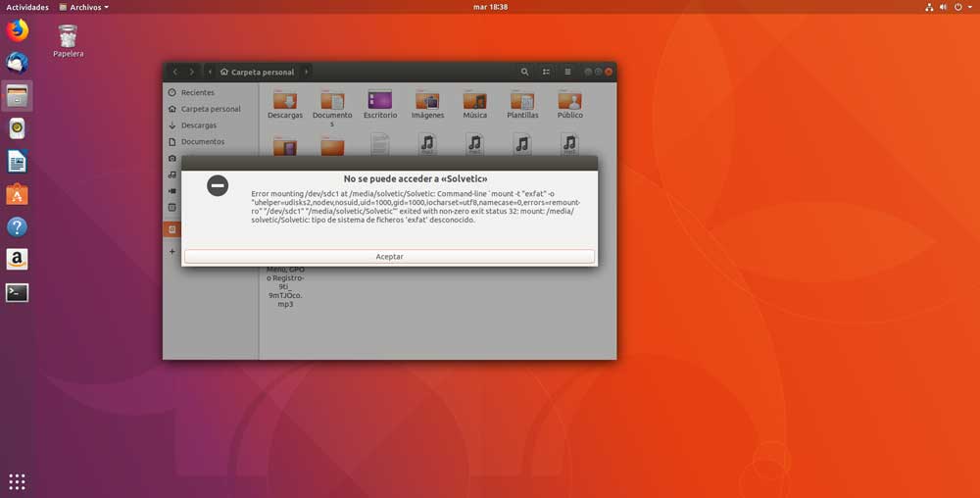Click dialog title No se puede acceder
The width and height of the screenshot is (980, 498).
click(x=416, y=178)
